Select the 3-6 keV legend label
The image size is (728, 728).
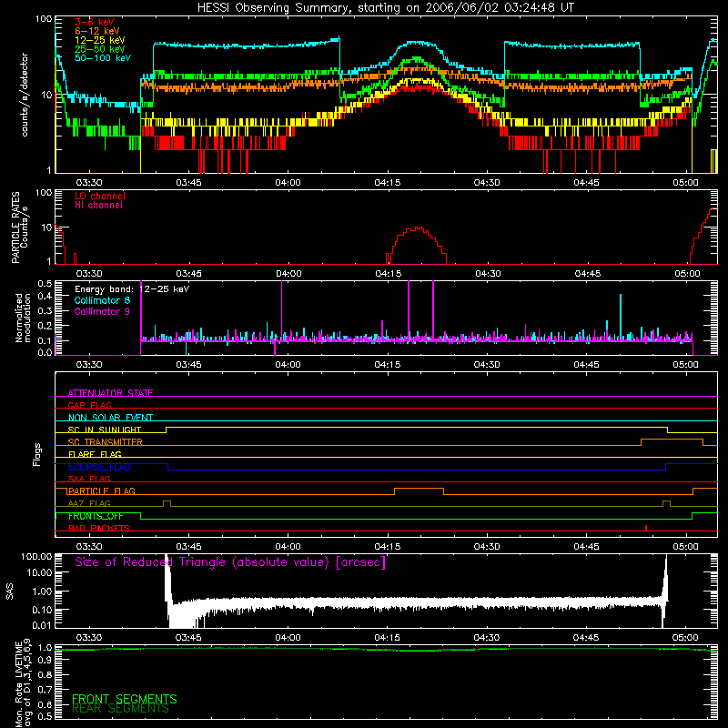click(x=95, y=22)
